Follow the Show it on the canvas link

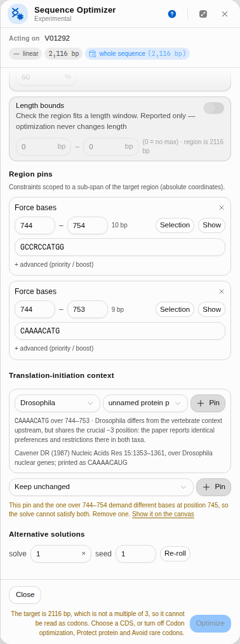[163, 514]
